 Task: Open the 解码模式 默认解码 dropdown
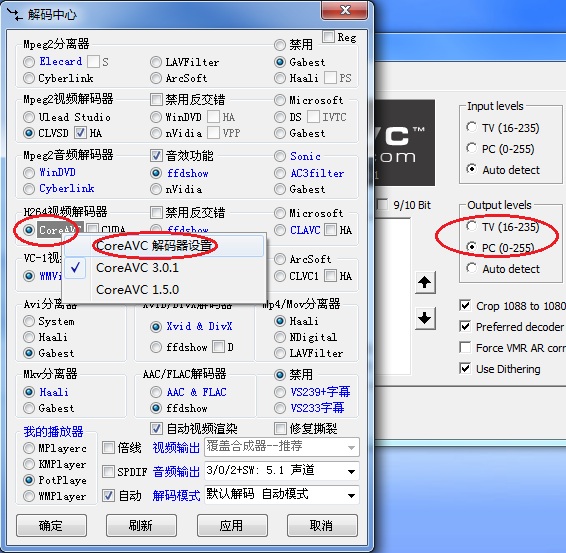click(x=282, y=495)
